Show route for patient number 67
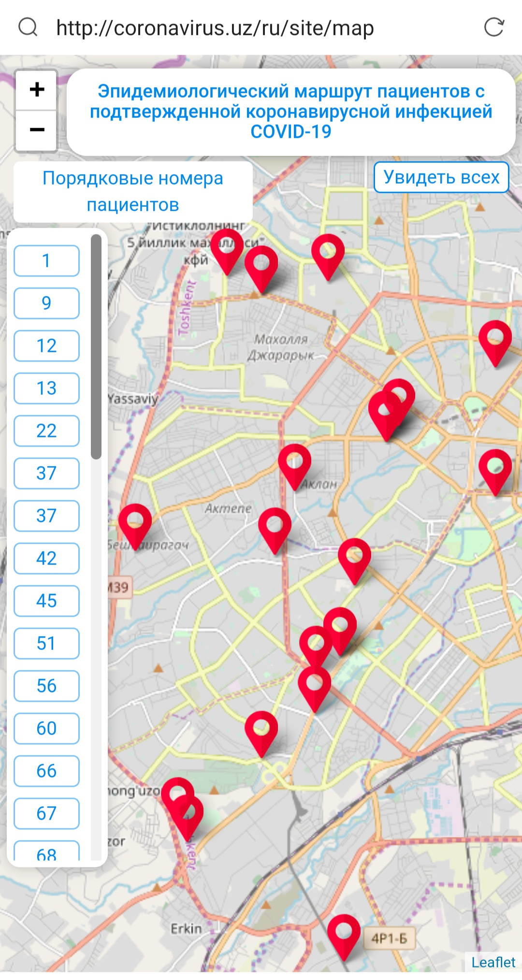Image resolution: width=522 pixels, height=980 pixels. click(x=46, y=814)
